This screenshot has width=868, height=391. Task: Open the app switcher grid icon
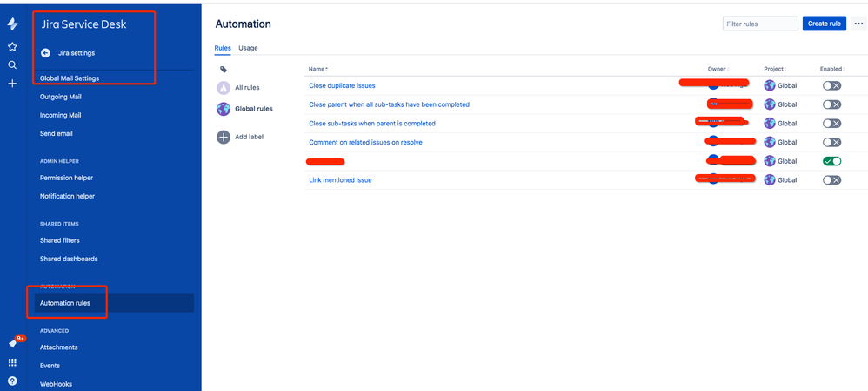12,363
